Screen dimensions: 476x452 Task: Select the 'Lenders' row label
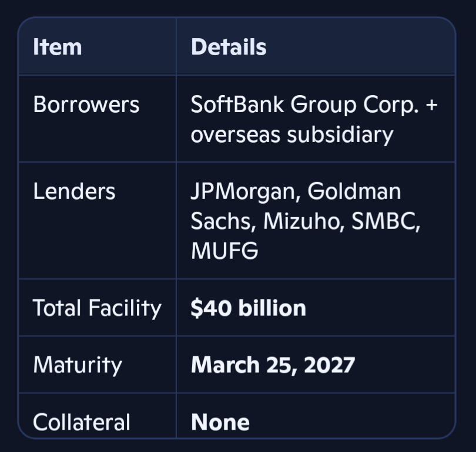[x=74, y=191]
